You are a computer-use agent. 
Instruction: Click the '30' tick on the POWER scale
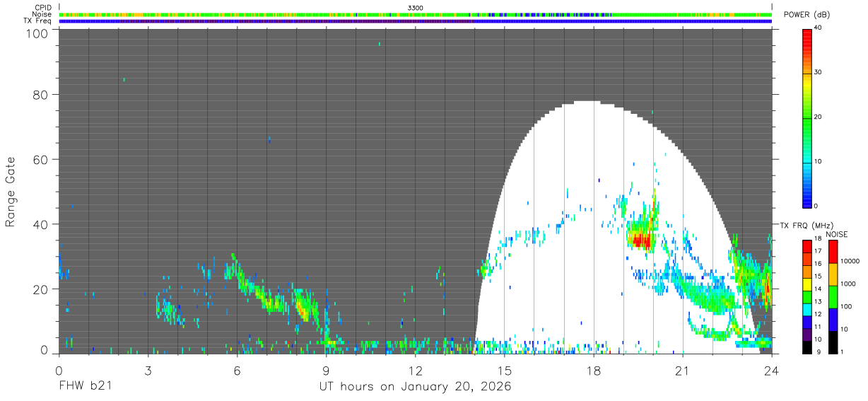point(819,72)
